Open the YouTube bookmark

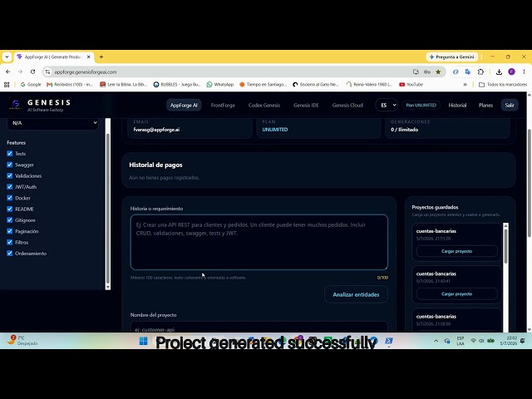click(x=411, y=85)
